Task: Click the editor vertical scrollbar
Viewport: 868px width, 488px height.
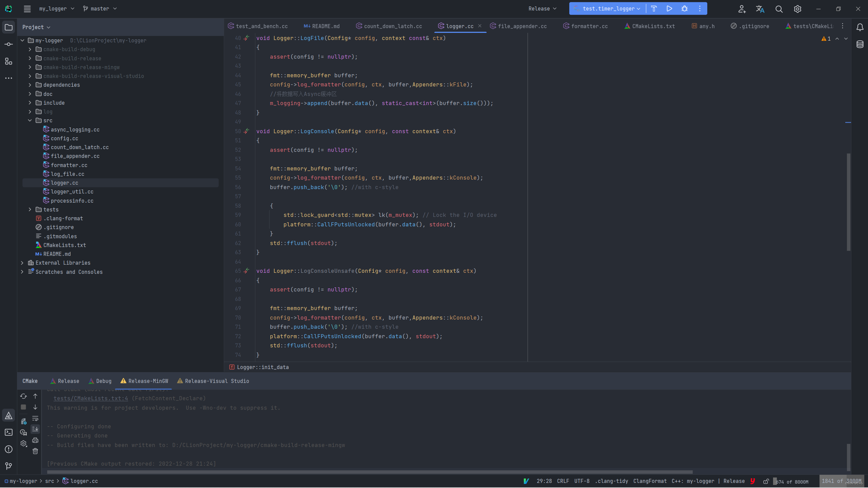Action: (849, 202)
